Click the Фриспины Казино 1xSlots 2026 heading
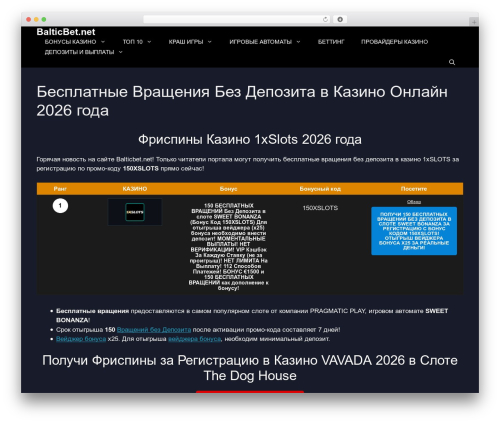 pos(250,139)
